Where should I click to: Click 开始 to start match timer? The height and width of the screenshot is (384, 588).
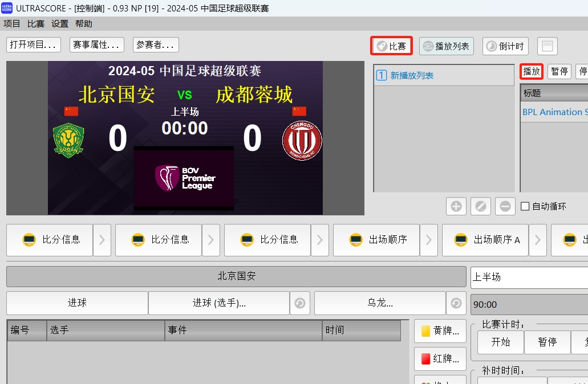coord(500,342)
